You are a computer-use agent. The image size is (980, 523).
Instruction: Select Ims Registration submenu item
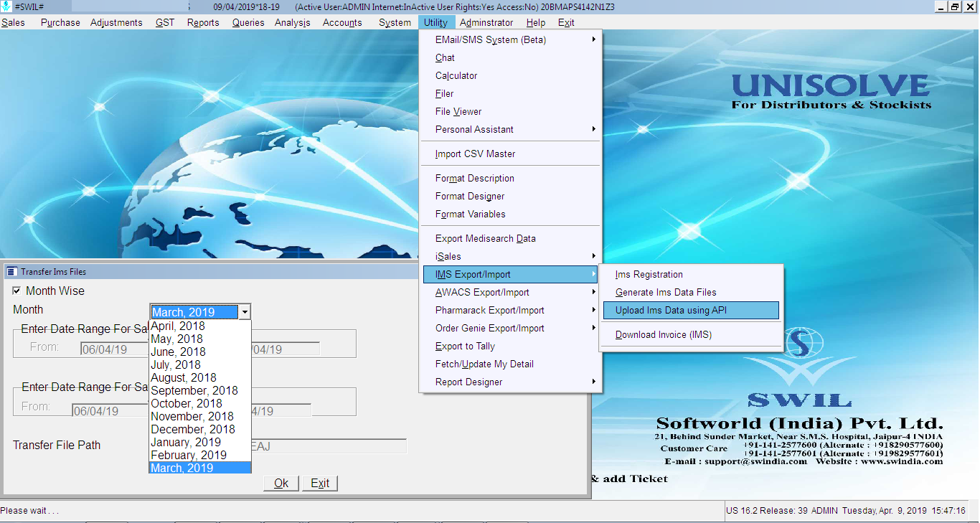click(x=691, y=274)
